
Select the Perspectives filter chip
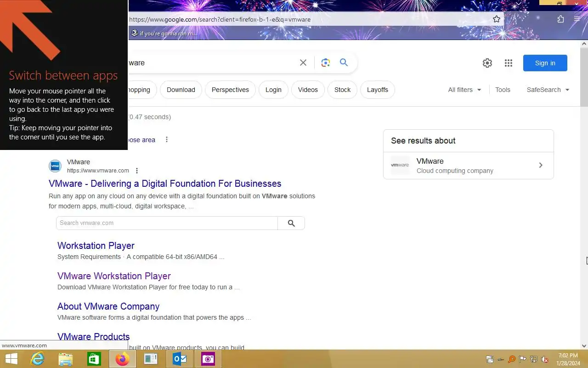pos(230,90)
